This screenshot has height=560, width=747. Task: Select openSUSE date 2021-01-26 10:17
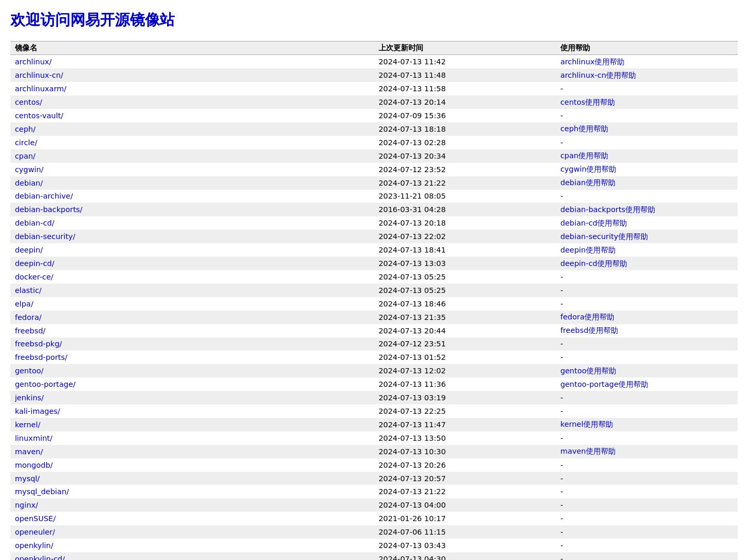[412, 519]
